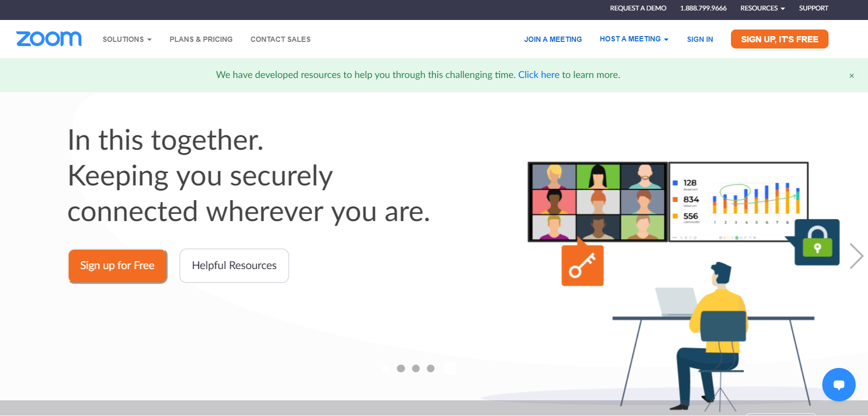This screenshot has height=416, width=868.
Task: Expand the Resources dropdown
Action: pos(762,8)
